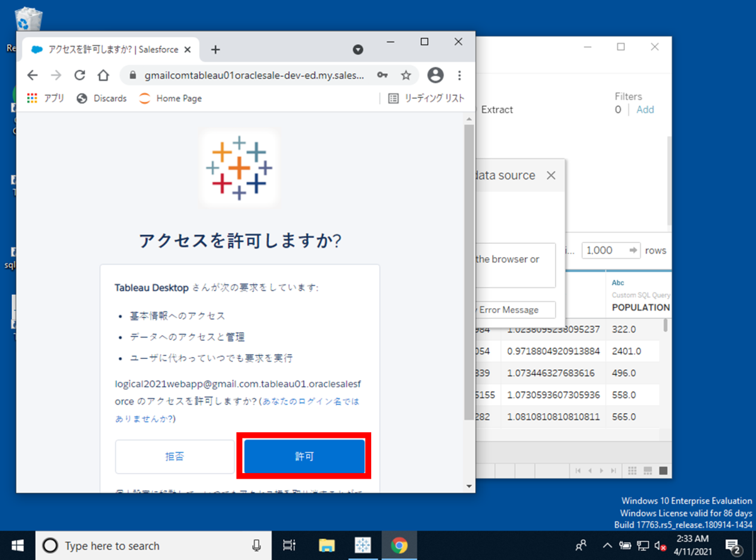Open the Discards bookmark
This screenshot has height=560, width=756.
coord(101,98)
